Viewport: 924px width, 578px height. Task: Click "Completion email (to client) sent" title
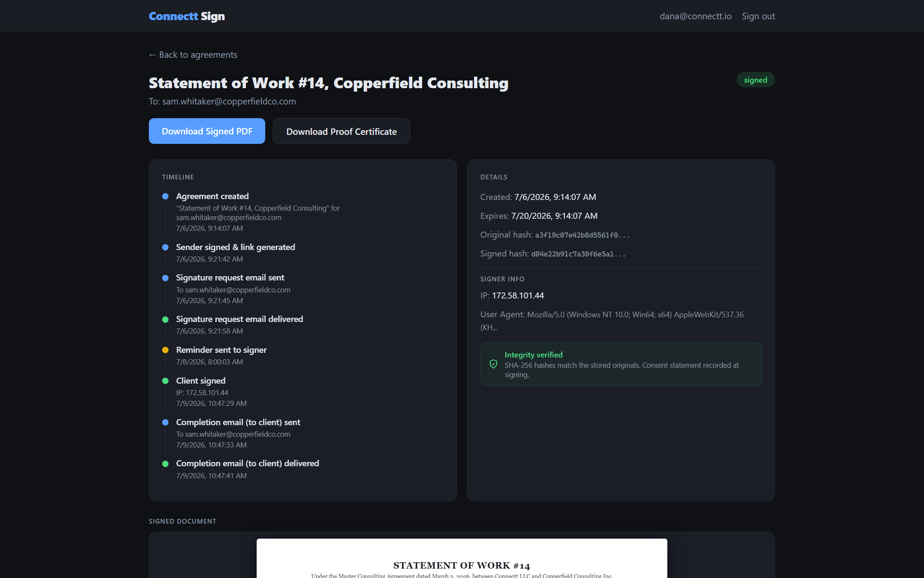pos(238,422)
